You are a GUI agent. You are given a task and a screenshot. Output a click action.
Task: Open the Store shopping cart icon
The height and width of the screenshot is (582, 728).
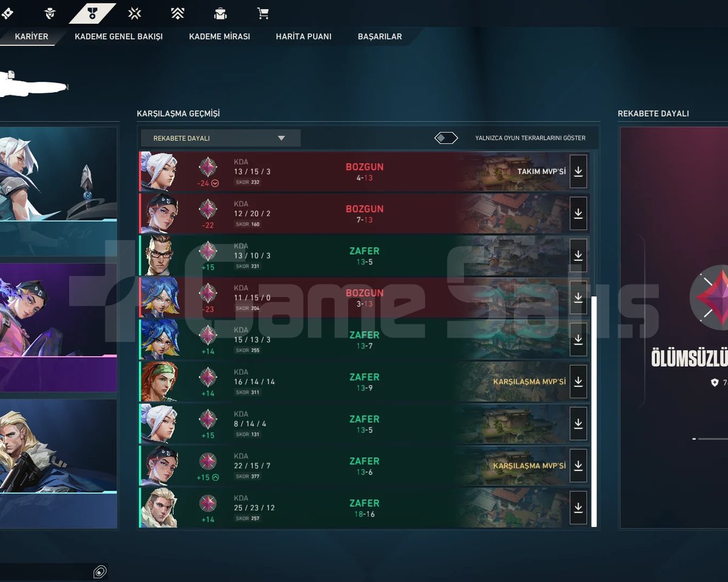(263, 13)
